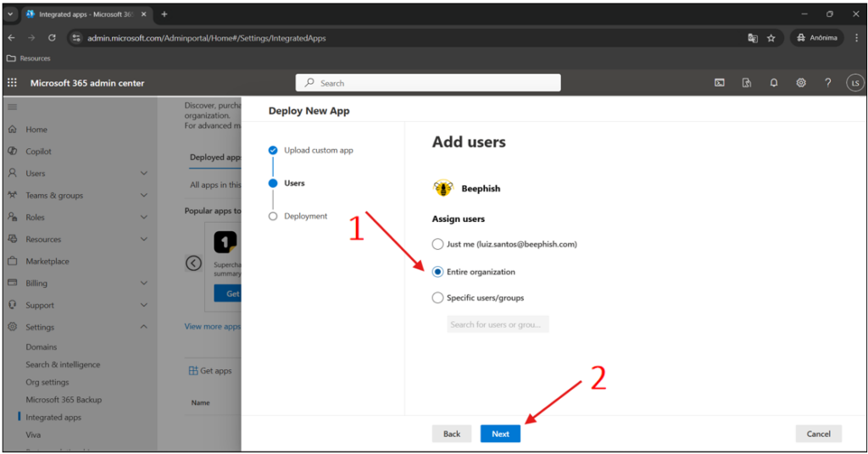Cancel the Deploy New App wizard
Viewport: 868px width, 454px height.
click(x=818, y=434)
